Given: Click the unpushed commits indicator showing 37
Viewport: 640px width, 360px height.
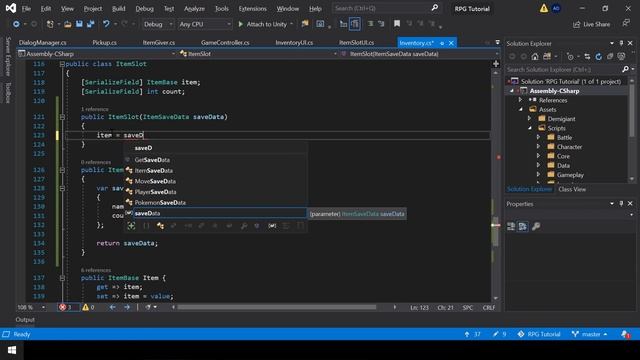Looking at the screenshot, I should (x=472, y=334).
